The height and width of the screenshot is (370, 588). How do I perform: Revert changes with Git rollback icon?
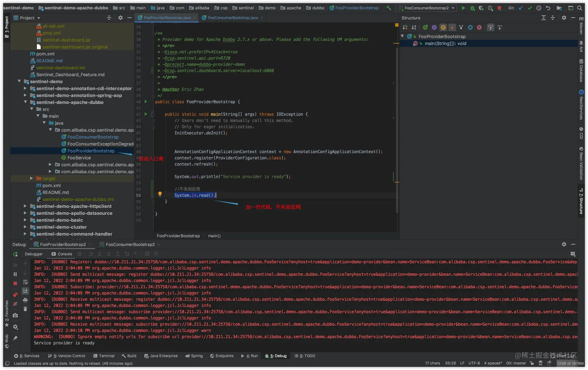548,8
